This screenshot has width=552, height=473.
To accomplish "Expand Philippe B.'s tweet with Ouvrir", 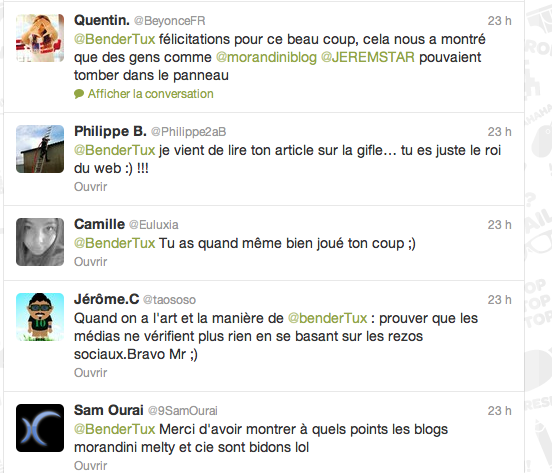I will (x=90, y=187).
